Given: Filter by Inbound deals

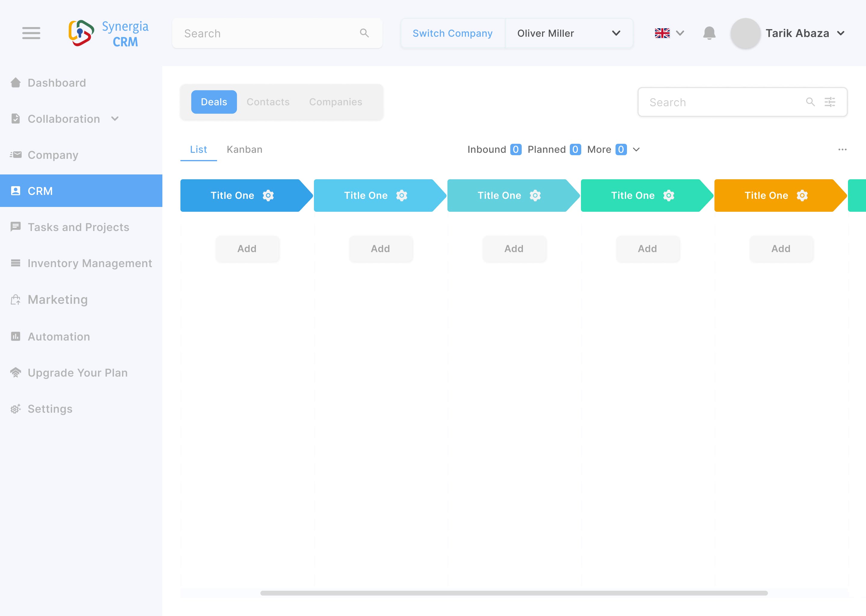Looking at the screenshot, I should pos(494,149).
